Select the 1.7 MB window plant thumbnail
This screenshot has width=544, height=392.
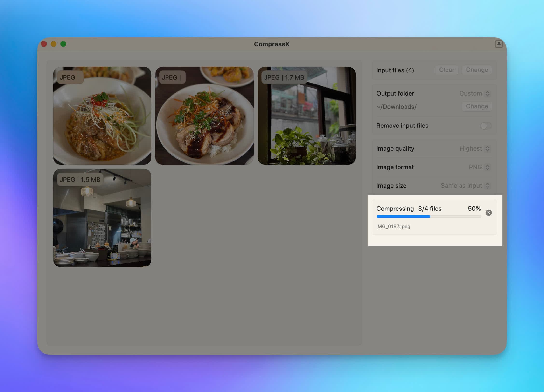307,116
